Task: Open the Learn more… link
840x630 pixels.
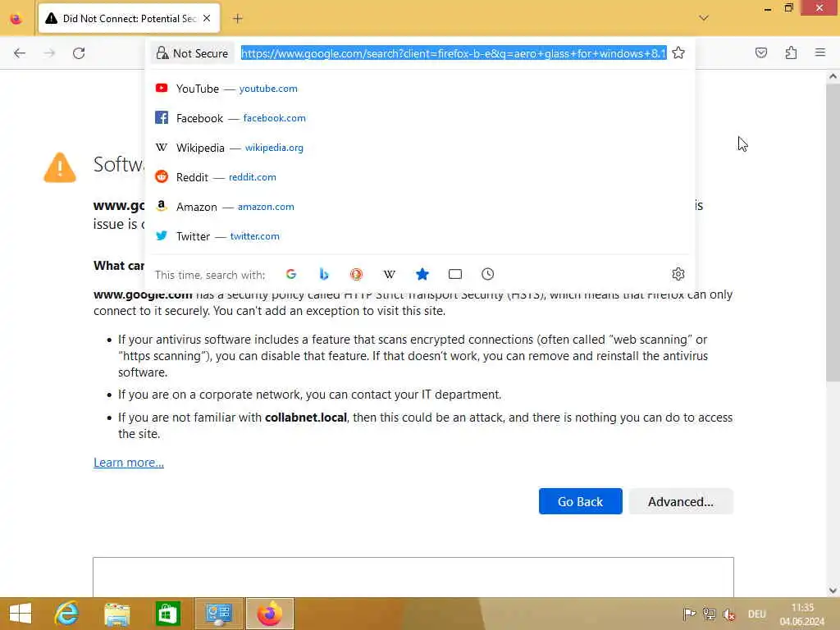Action: click(129, 463)
